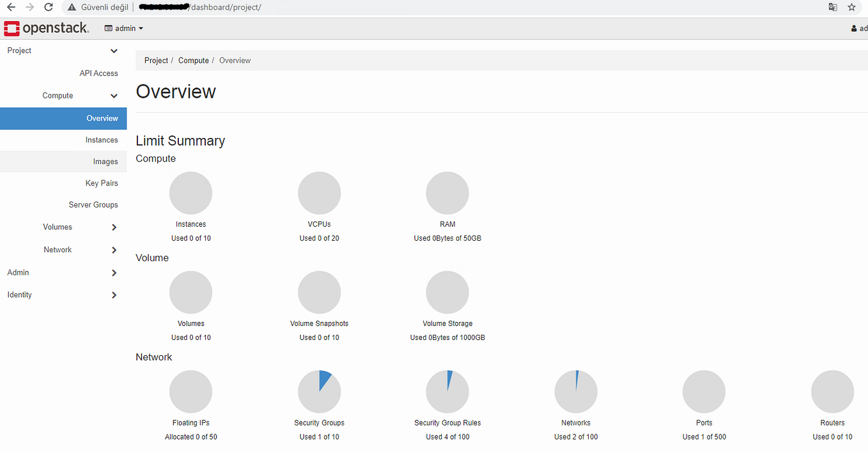Image resolution: width=868 pixels, height=451 pixels.
Task: Click the Instances usage pie chart
Action: 190,193
